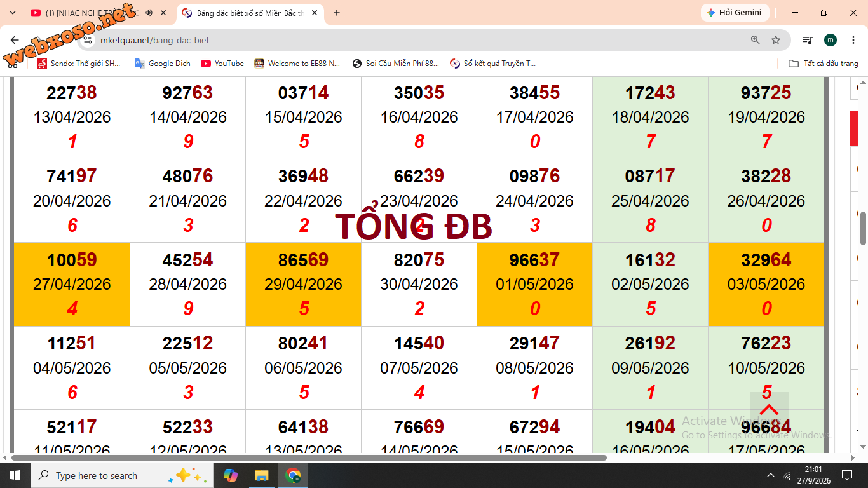Close the Bảng đặc biệt tab
This screenshot has width=868, height=488.
pyautogui.click(x=315, y=13)
